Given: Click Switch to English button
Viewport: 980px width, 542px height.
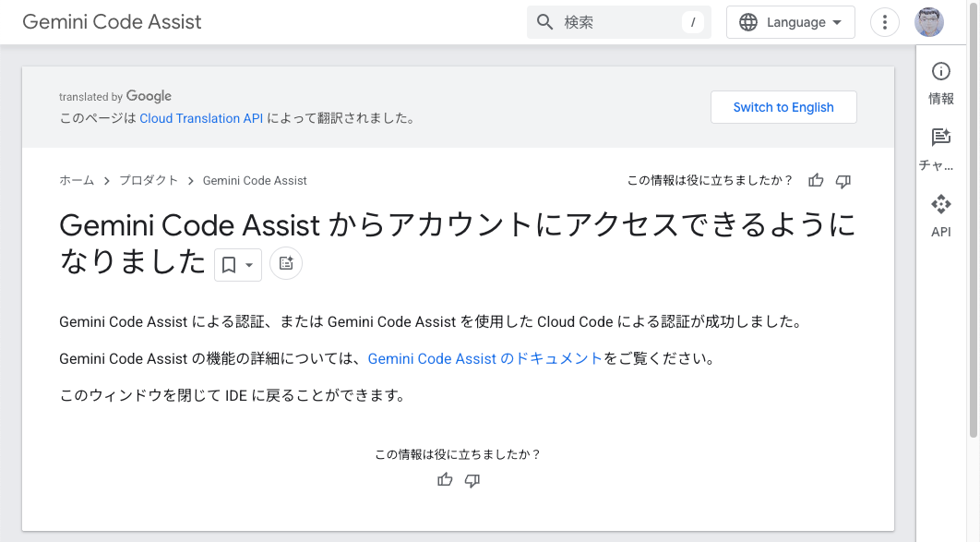Looking at the screenshot, I should [x=783, y=107].
